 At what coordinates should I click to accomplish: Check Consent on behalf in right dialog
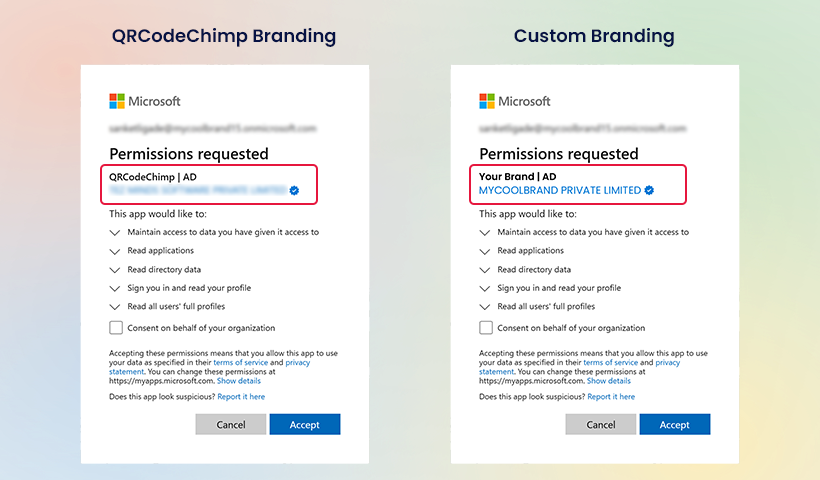tap(486, 328)
